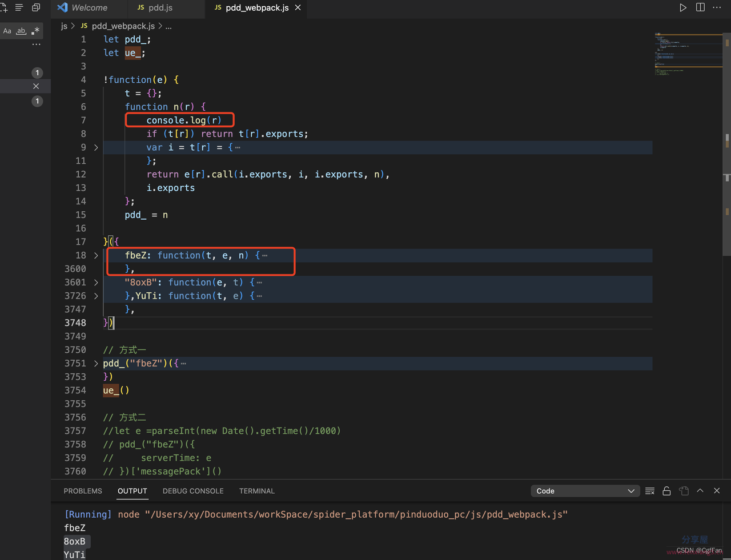Click the fbeZ output line
The width and height of the screenshot is (731, 560).
(x=75, y=528)
